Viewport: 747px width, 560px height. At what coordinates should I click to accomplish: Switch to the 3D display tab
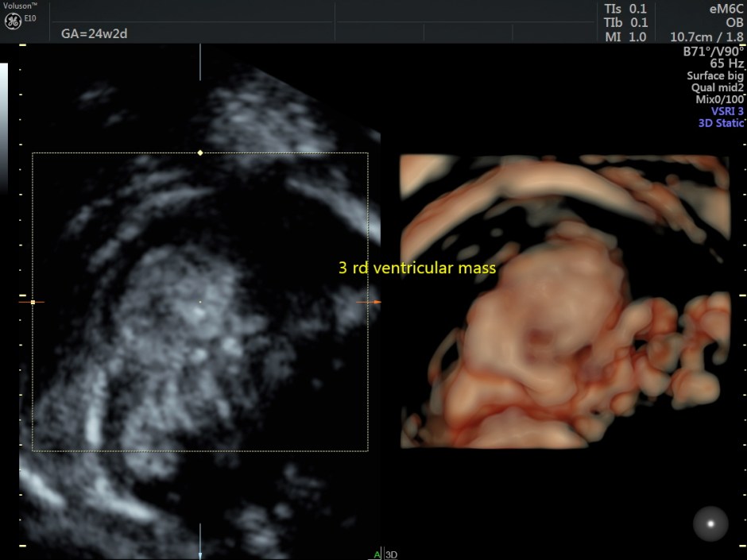(389, 554)
